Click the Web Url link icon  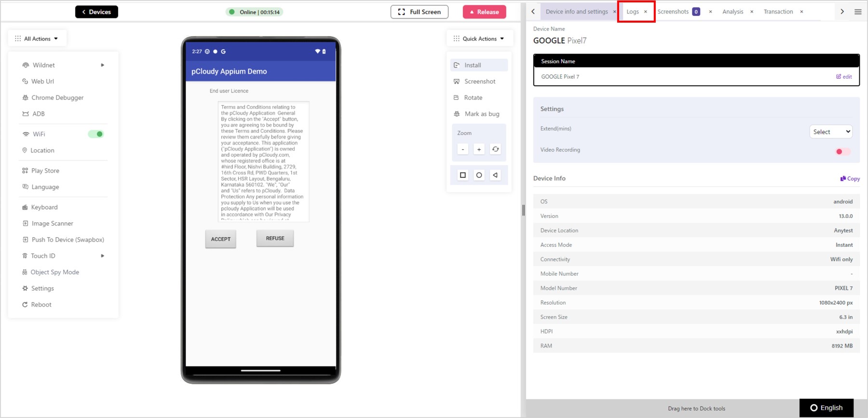coord(25,81)
